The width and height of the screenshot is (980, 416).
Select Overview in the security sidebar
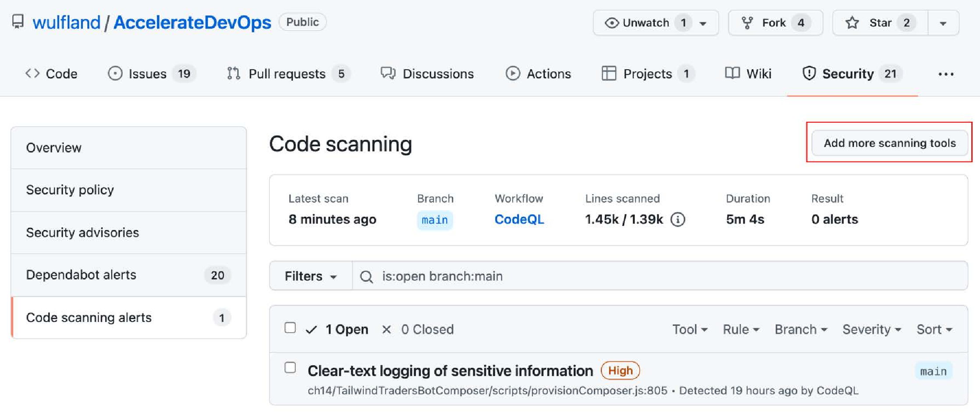(128, 148)
